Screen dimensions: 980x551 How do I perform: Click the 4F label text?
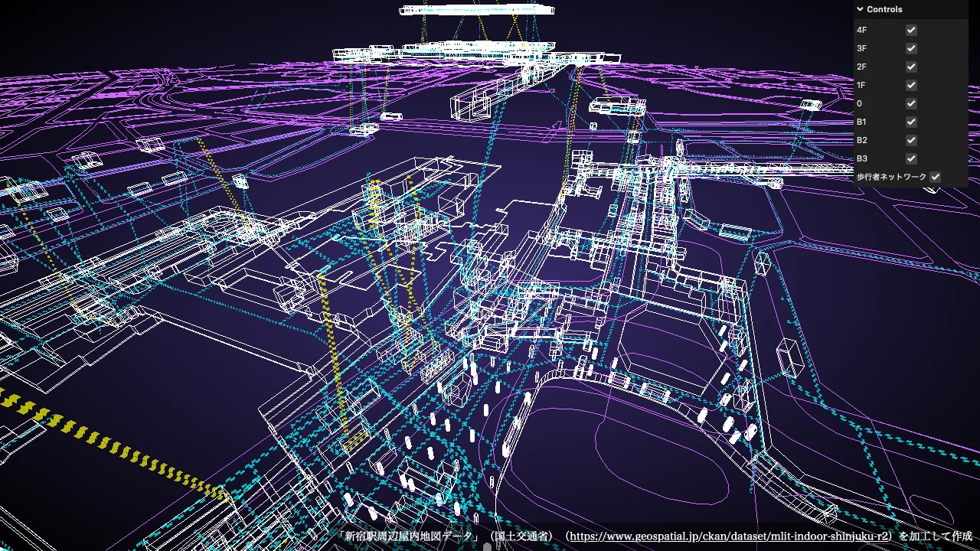coord(861,30)
